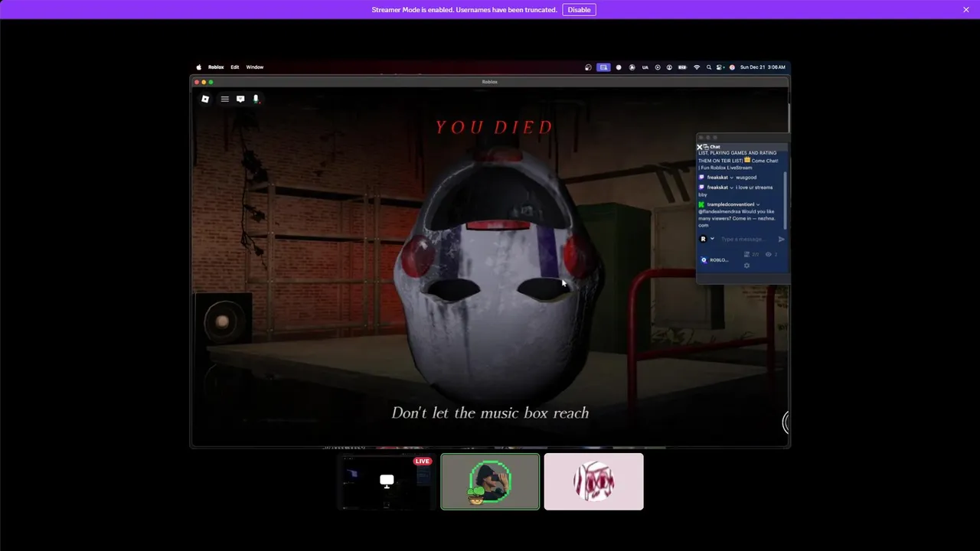Click the Siri icon in menu bar
980x551 pixels.
point(732,67)
